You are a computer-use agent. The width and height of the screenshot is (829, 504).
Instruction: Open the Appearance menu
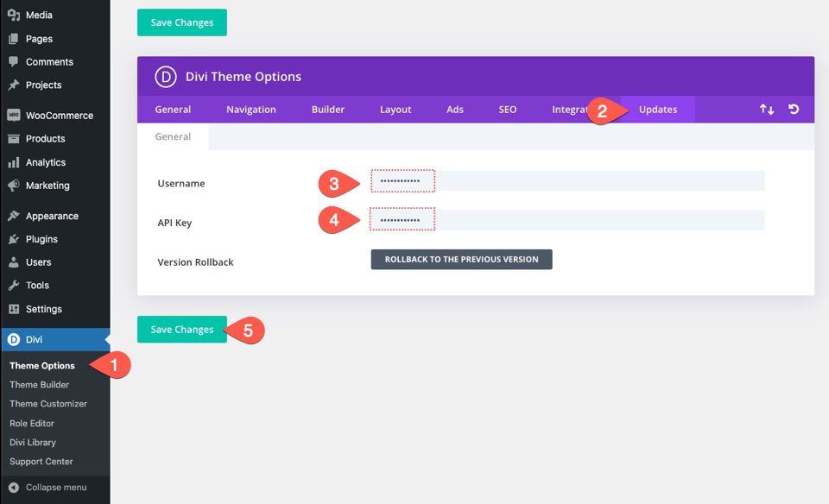point(52,216)
